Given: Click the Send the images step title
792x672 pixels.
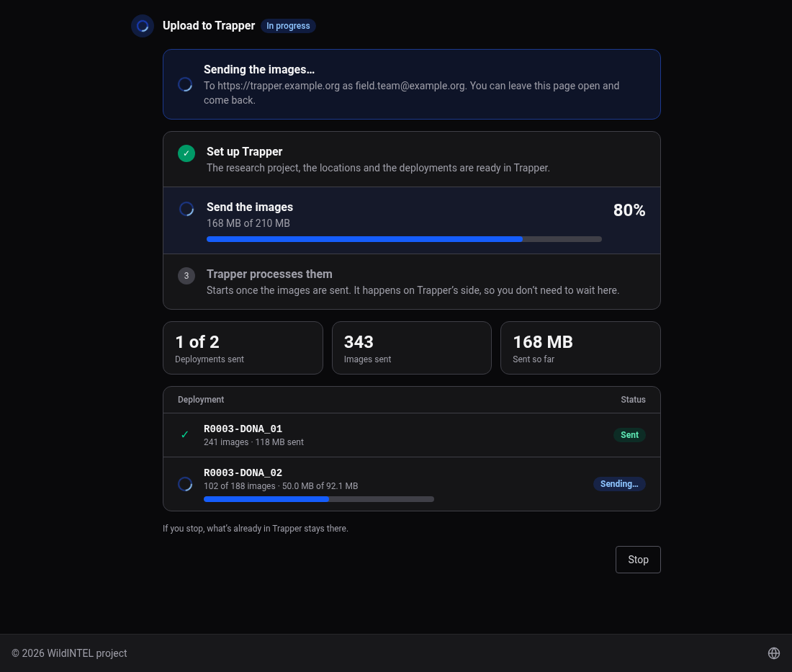Looking at the screenshot, I should (250, 207).
